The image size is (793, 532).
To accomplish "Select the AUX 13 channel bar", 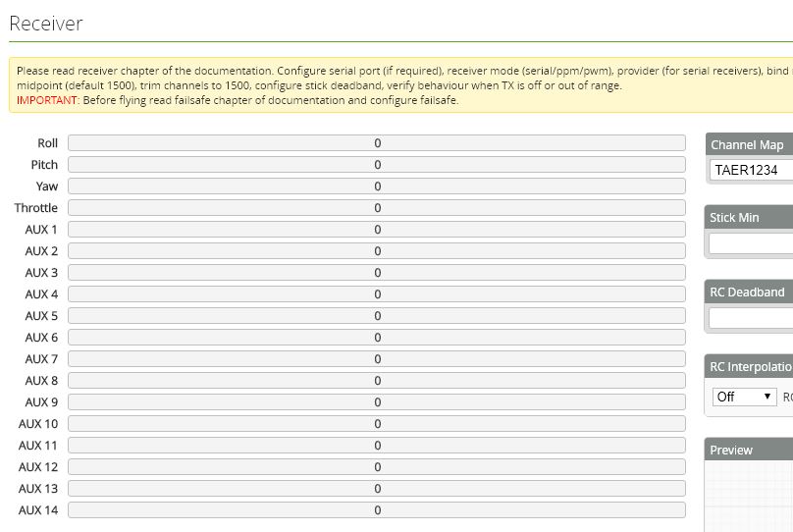I will (x=377, y=489).
